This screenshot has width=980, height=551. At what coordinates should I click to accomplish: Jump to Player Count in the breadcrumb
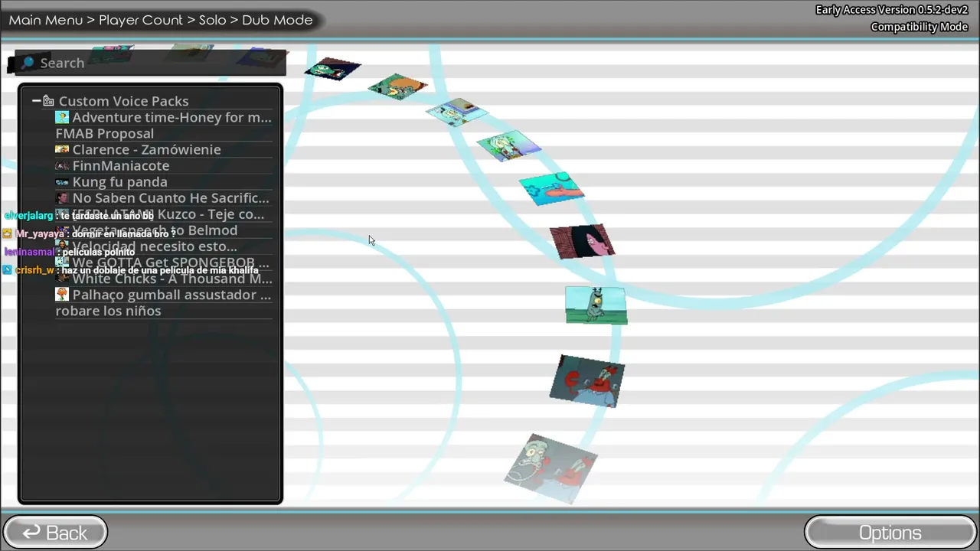(x=141, y=20)
